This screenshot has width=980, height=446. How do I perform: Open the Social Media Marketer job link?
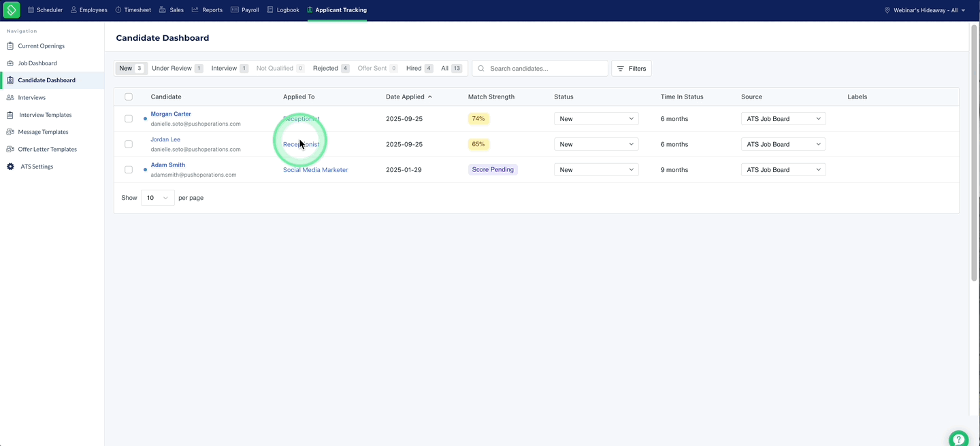[316, 170]
